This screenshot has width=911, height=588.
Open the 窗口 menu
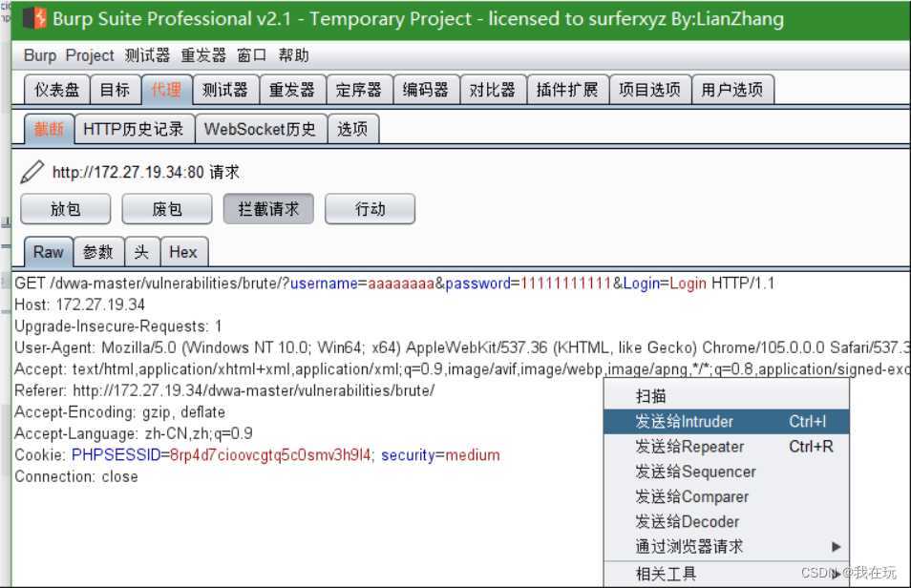coord(251,55)
